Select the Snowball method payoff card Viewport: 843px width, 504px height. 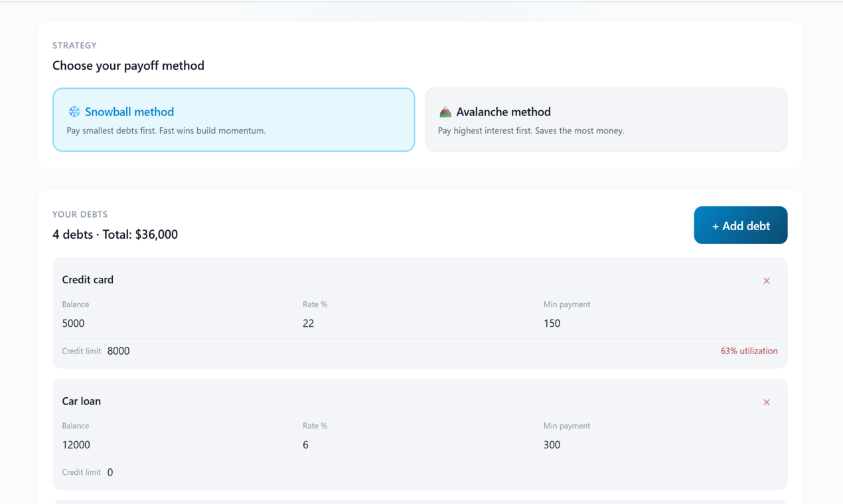click(x=234, y=119)
